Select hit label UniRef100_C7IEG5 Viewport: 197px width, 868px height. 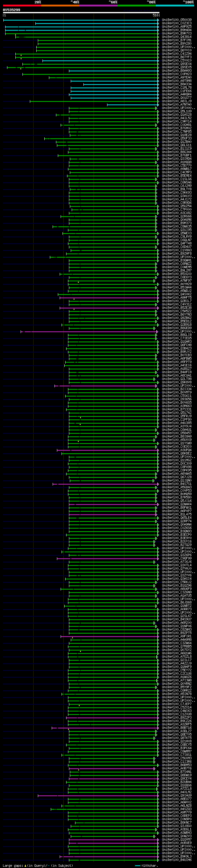[x=177, y=338]
